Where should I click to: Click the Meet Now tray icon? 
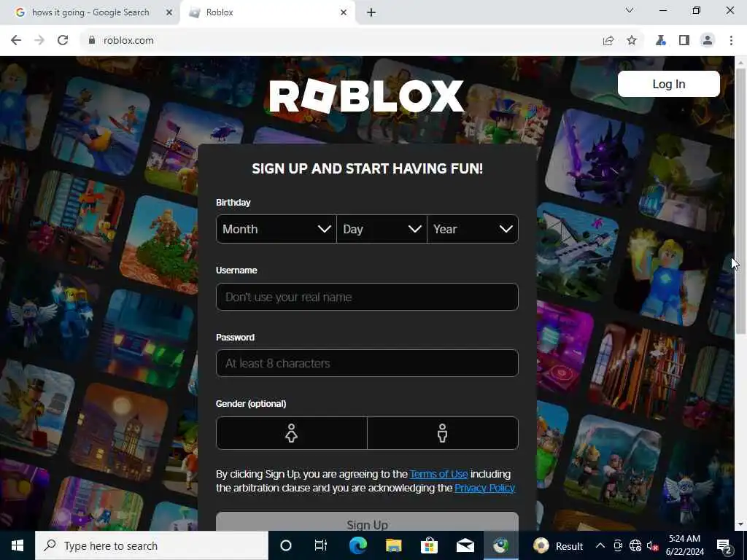tap(618, 545)
